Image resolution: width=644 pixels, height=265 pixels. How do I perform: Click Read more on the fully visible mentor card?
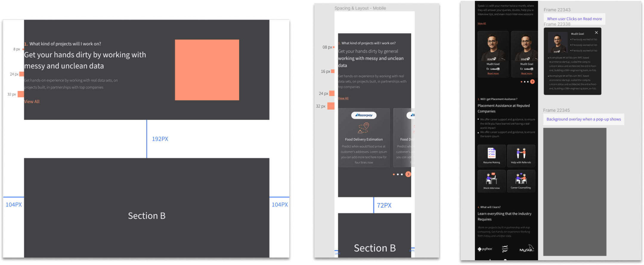[x=493, y=74]
